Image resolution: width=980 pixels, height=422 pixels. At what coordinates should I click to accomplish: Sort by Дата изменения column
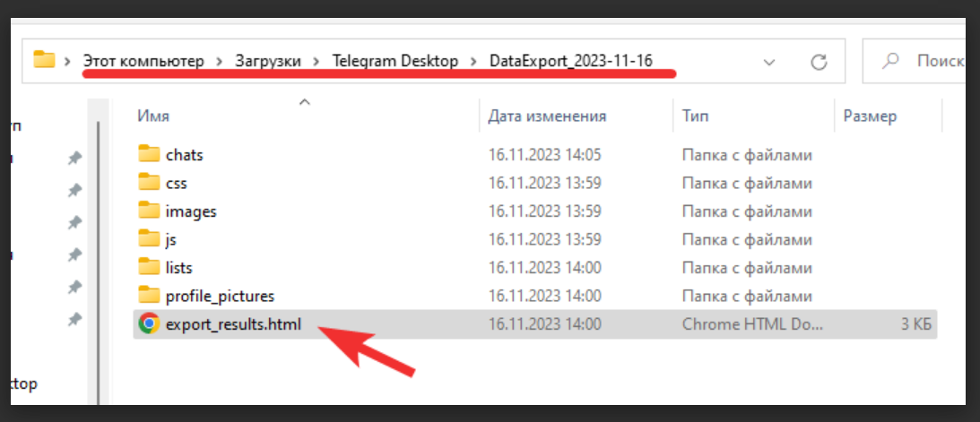pyautogui.click(x=548, y=116)
